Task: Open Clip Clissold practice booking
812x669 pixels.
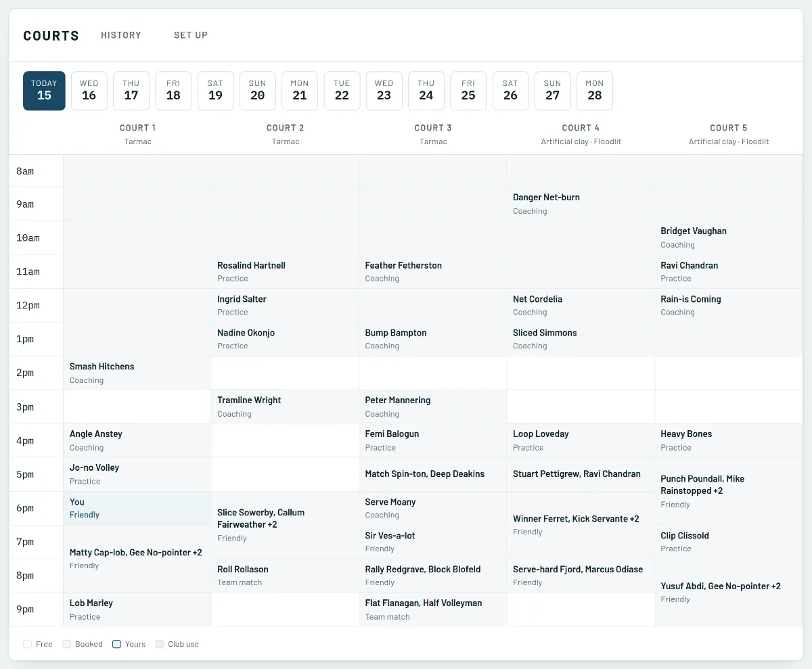Action: tap(729, 542)
